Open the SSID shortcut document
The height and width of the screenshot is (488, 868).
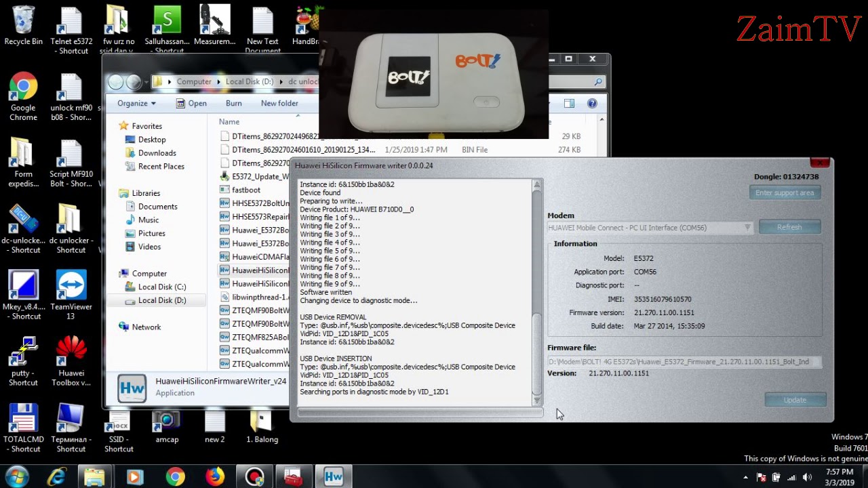pyautogui.click(x=119, y=432)
